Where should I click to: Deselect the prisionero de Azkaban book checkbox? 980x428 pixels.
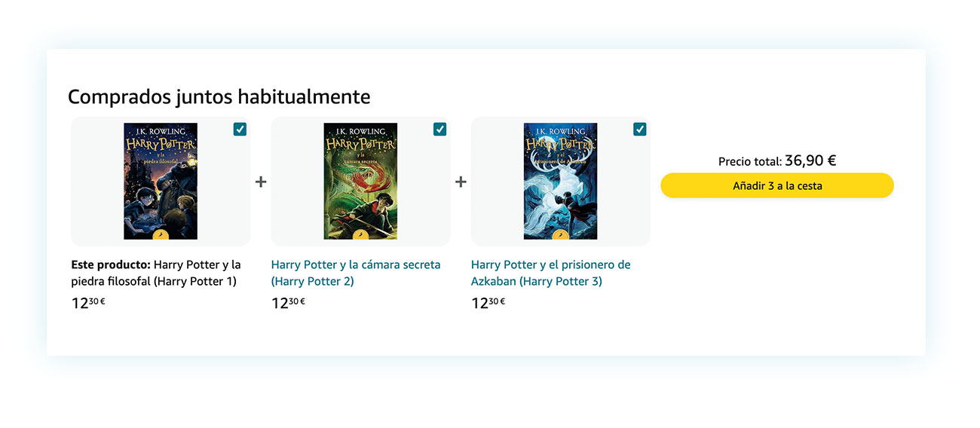pyautogui.click(x=640, y=130)
